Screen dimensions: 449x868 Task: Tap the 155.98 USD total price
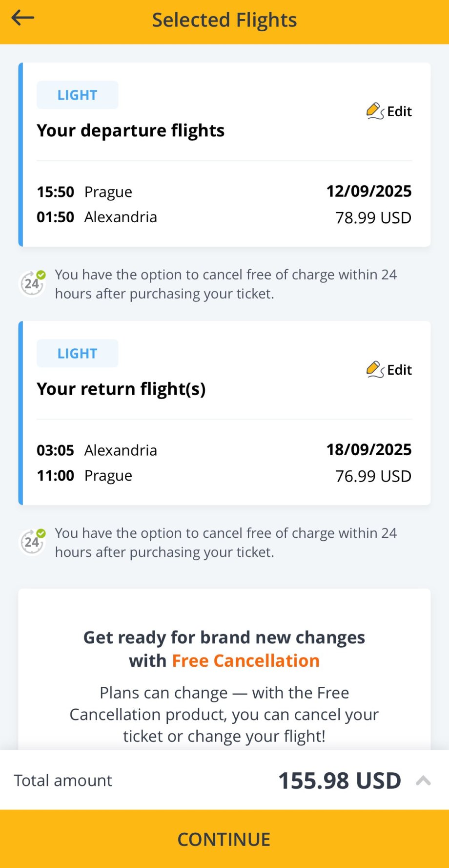click(x=339, y=781)
